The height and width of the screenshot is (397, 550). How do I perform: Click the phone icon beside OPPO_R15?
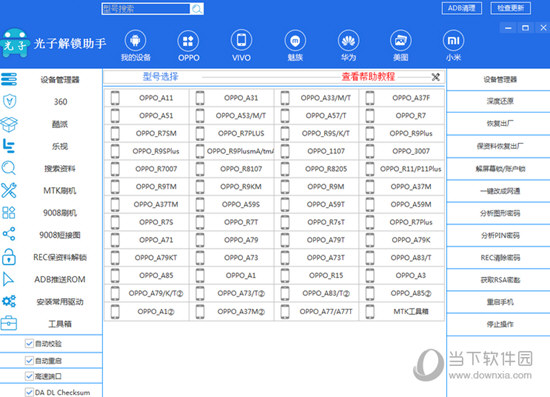point(285,276)
